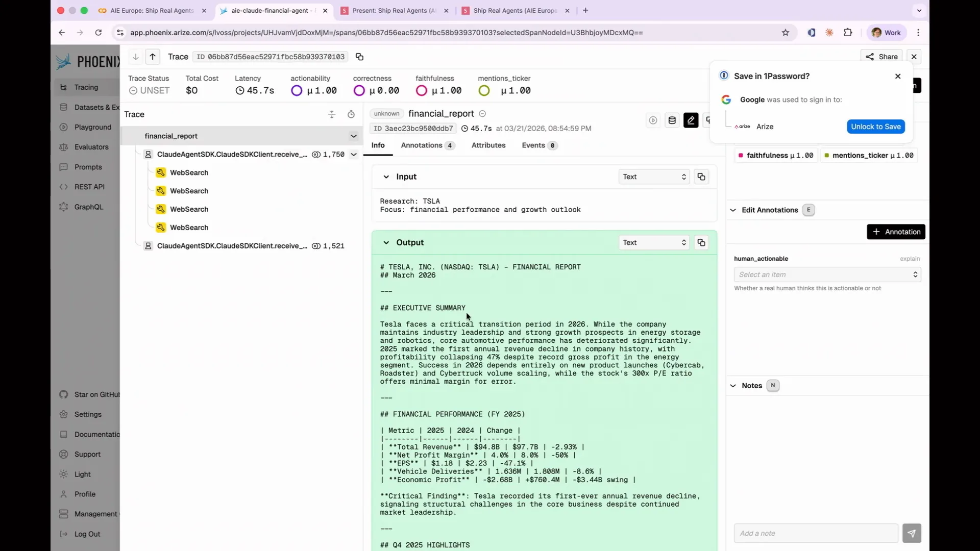
Task: Collapse the ClaudeSDKClient span with 1,750 tokens
Action: point(353,154)
